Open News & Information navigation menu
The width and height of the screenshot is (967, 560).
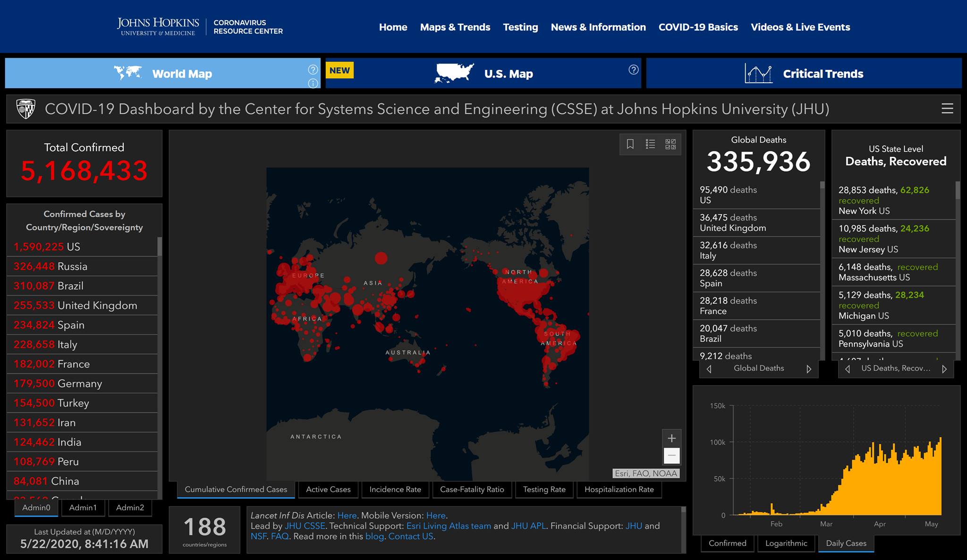598,27
